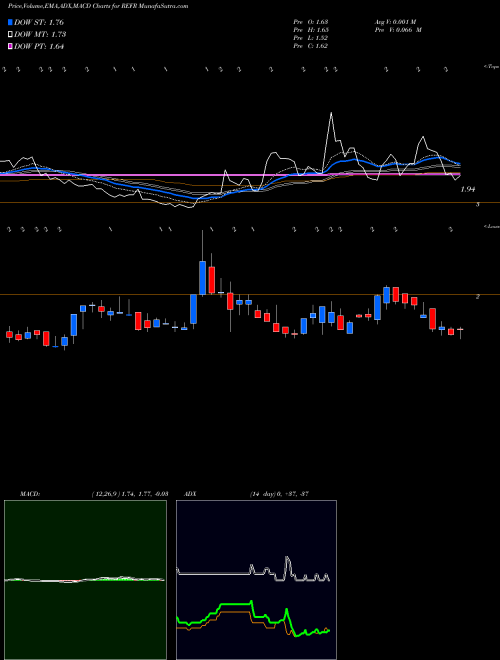Select the 'DOW PT: 1.64' legend label

(x=39, y=46)
